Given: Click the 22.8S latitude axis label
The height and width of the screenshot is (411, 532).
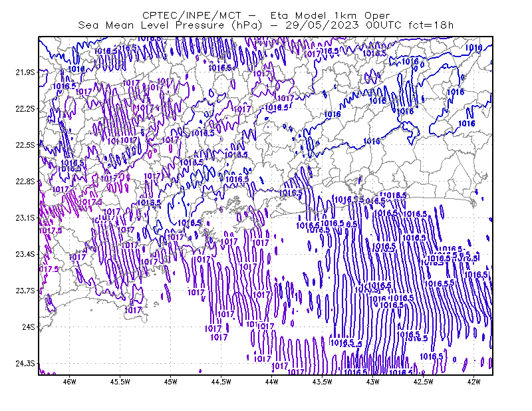Looking at the screenshot, I should [x=25, y=182].
